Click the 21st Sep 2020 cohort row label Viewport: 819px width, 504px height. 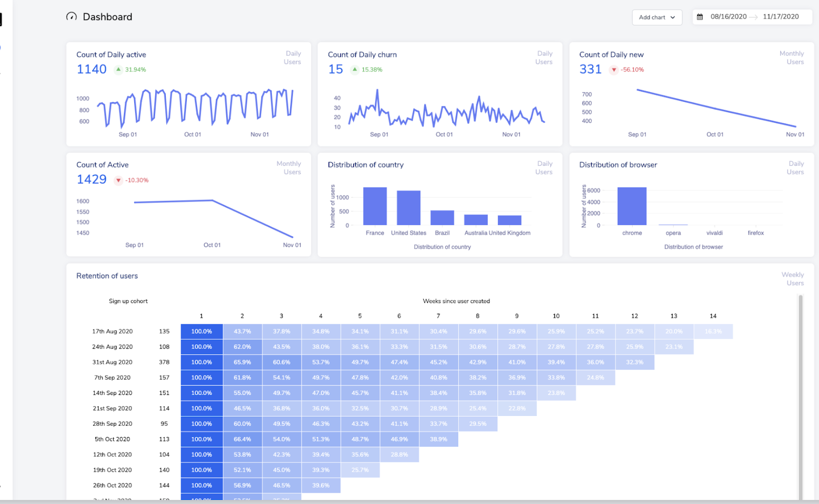[112, 408]
